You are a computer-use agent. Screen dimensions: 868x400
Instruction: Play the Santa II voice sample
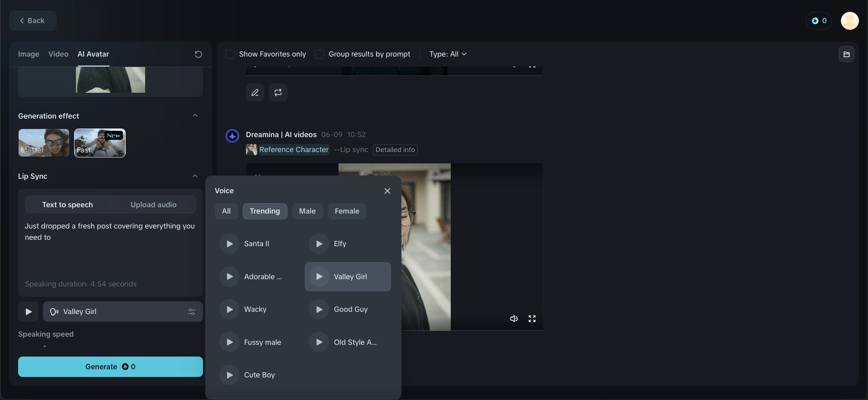tap(230, 244)
